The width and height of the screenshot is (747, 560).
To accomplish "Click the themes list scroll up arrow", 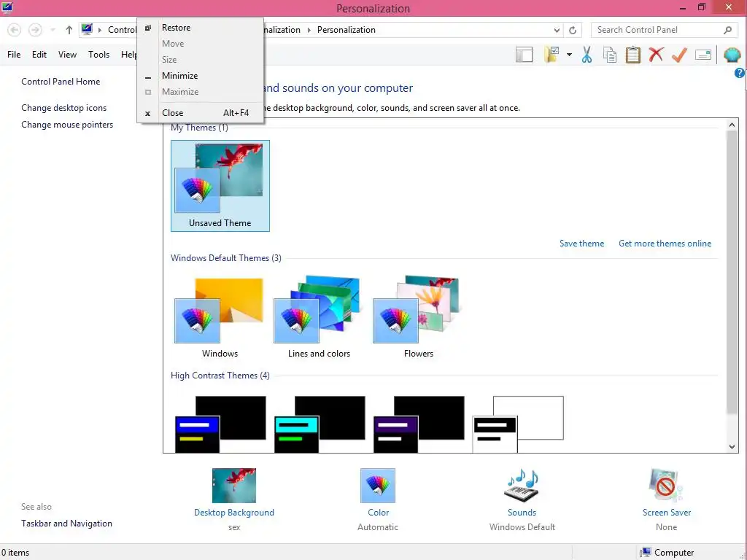I will (732, 125).
